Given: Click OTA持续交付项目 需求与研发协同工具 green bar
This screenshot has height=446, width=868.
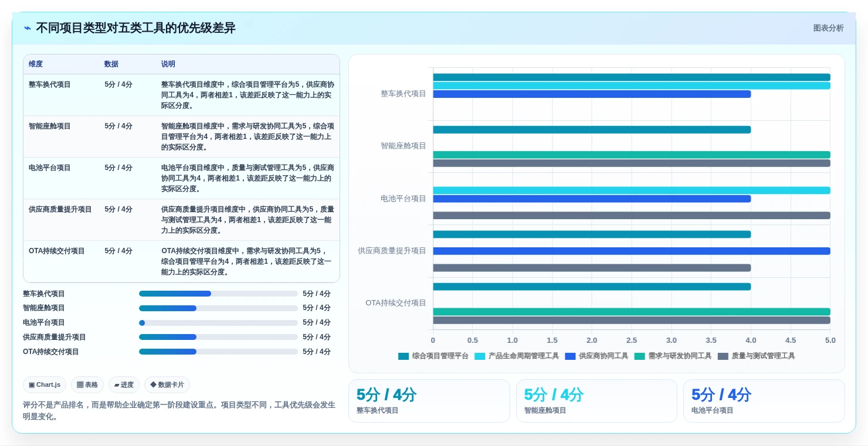Looking at the screenshot, I should point(632,312).
